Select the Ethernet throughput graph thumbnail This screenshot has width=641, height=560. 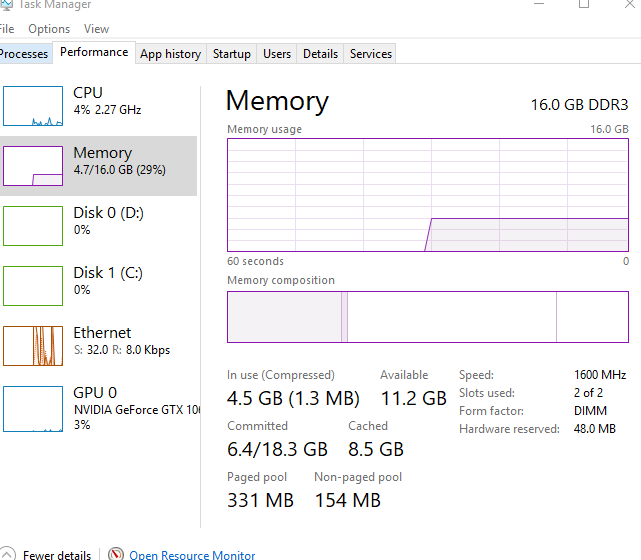click(33, 346)
